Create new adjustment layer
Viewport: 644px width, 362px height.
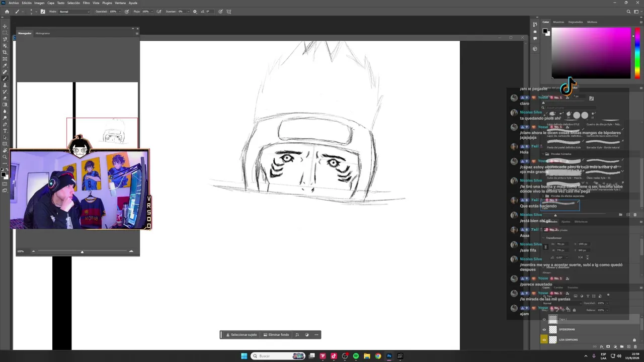tap(615, 346)
